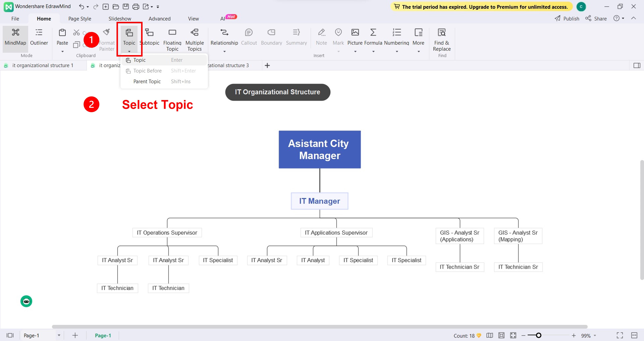Click the zoom slider handle
Viewport: 644px width, 341px height.
pyautogui.click(x=538, y=335)
